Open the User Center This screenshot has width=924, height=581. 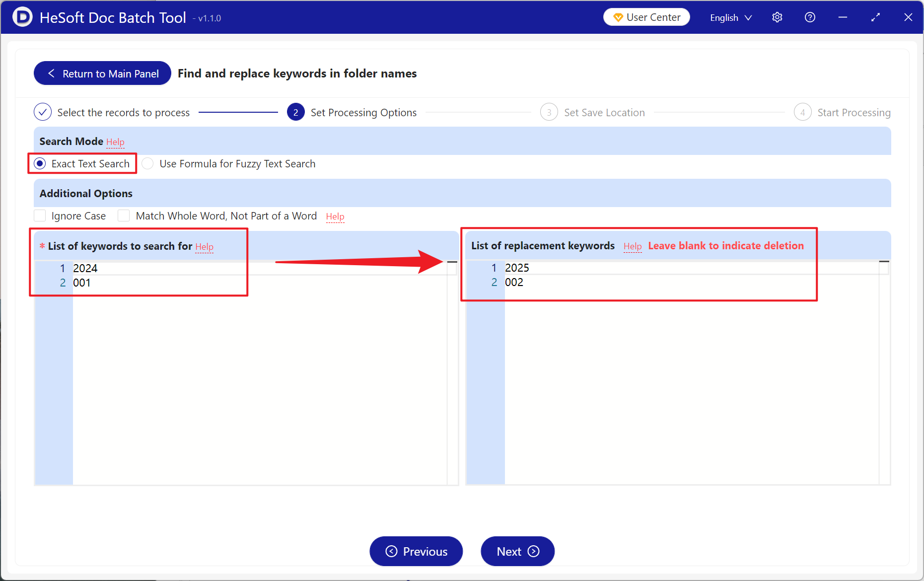pyautogui.click(x=646, y=17)
